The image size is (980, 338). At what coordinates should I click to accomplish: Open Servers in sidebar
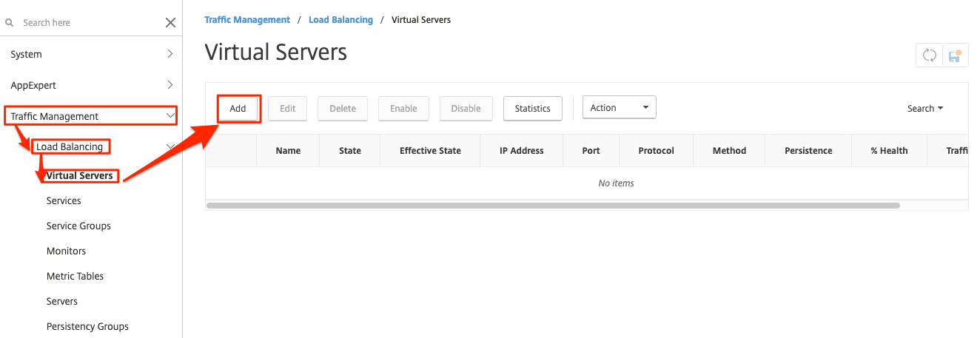pos(62,301)
